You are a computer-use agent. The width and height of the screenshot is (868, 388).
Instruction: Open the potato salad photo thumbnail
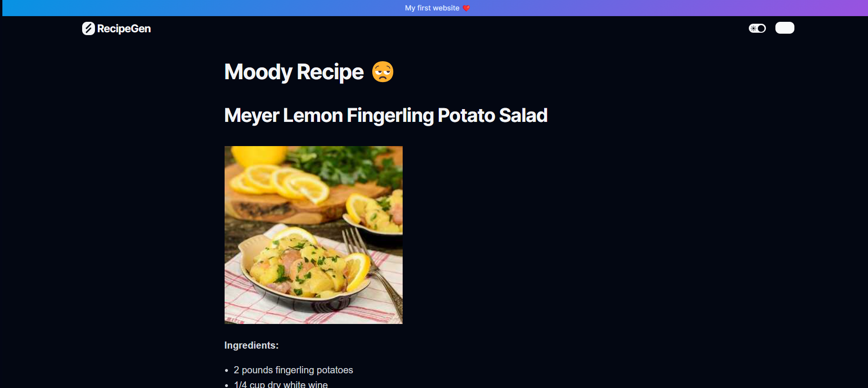coord(313,235)
